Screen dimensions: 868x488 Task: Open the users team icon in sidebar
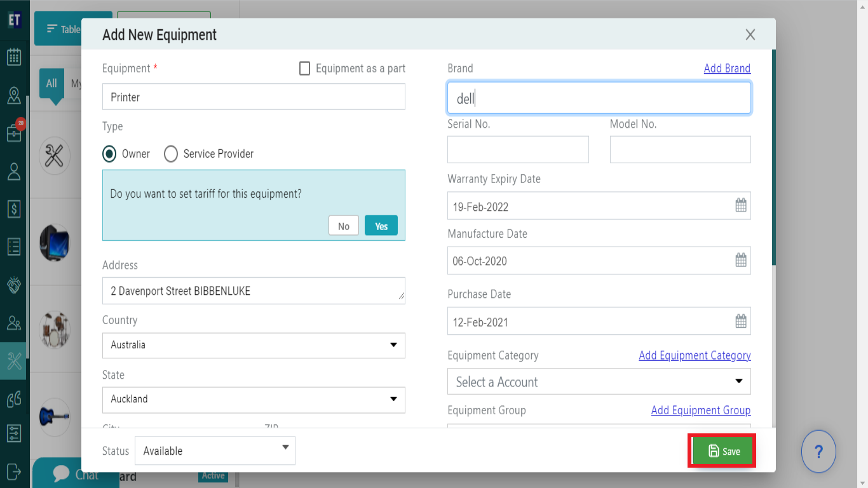pos(14,323)
